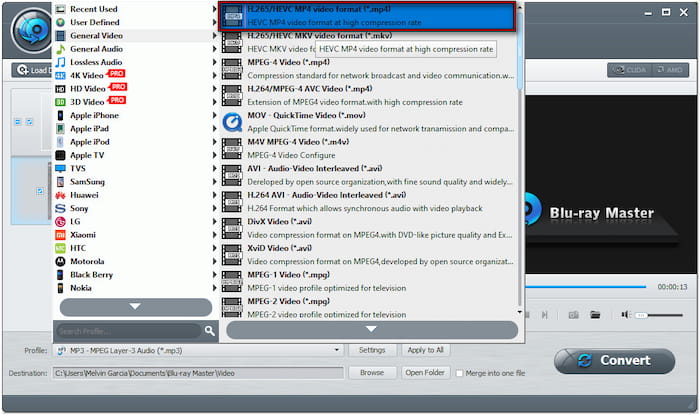Click the TVS monitor icon
This screenshot has width=700, height=415.
[60, 169]
